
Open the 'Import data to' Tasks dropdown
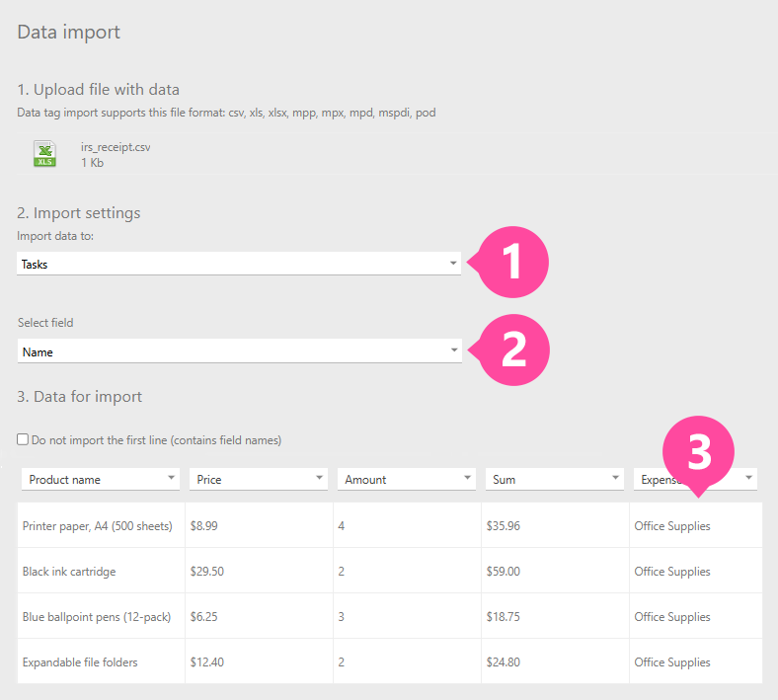tap(239, 264)
